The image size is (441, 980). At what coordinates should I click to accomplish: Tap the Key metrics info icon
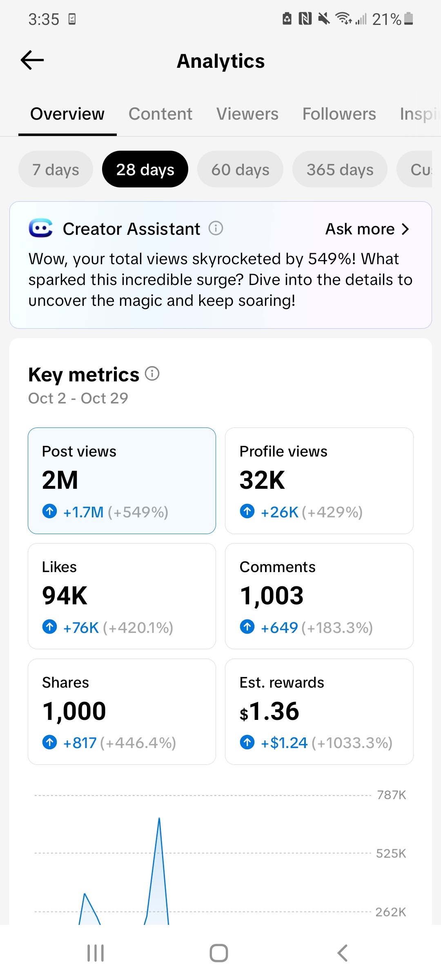click(152, 373)
